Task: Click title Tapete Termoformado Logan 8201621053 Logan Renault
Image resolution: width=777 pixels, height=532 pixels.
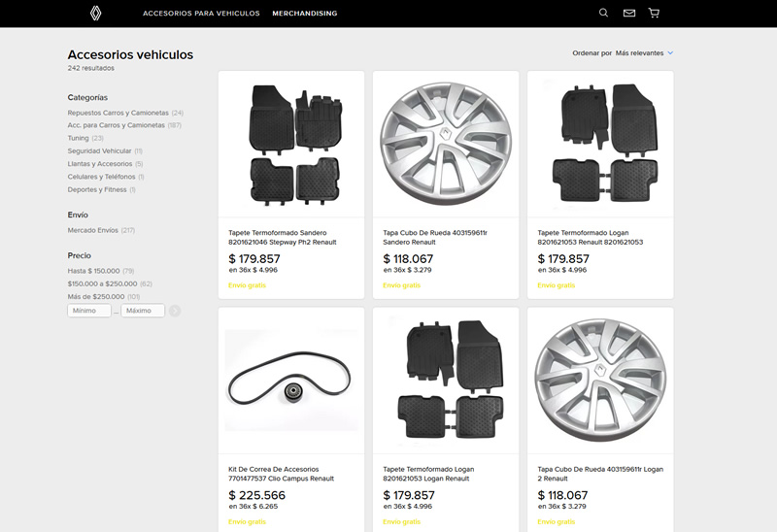Action: 428,474
